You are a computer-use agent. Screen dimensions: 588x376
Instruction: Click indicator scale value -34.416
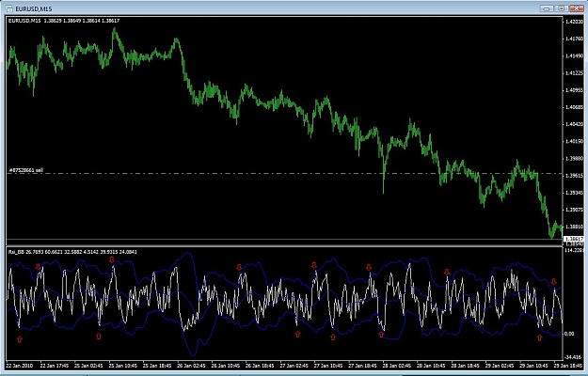tap(573, 357)
